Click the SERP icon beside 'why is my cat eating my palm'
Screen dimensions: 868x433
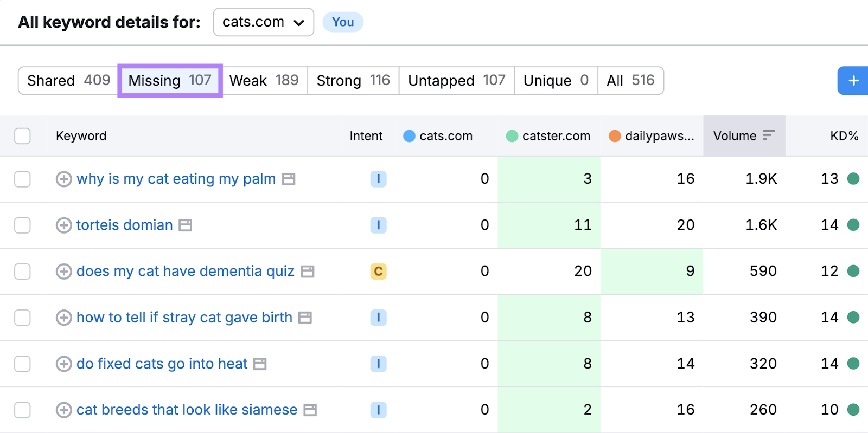tap(289, 179)
